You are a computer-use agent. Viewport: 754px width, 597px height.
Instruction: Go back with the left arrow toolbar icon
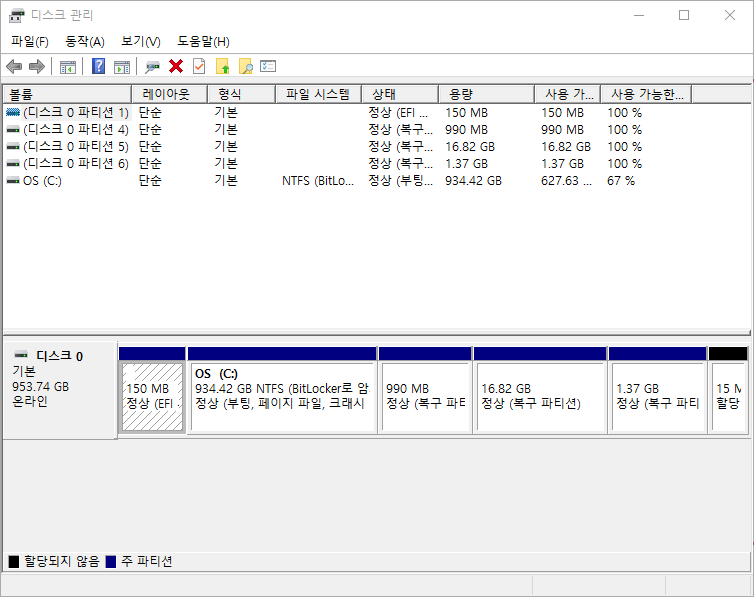[x=14, y=66]
